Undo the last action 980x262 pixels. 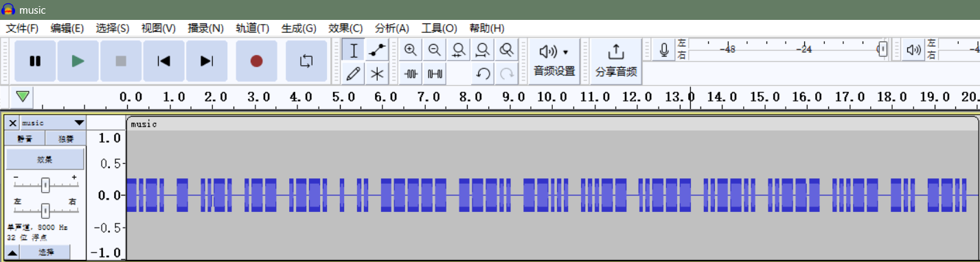pos(483,73)
